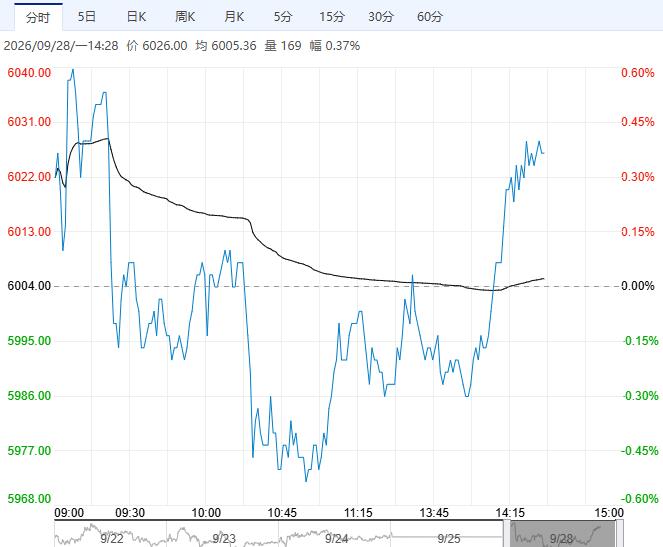Image resolution: width=663 pixels, height=547 pixels.
Task: Click the shaded 9/28 range window in the navigator
Action: click(x=563, y=534)
